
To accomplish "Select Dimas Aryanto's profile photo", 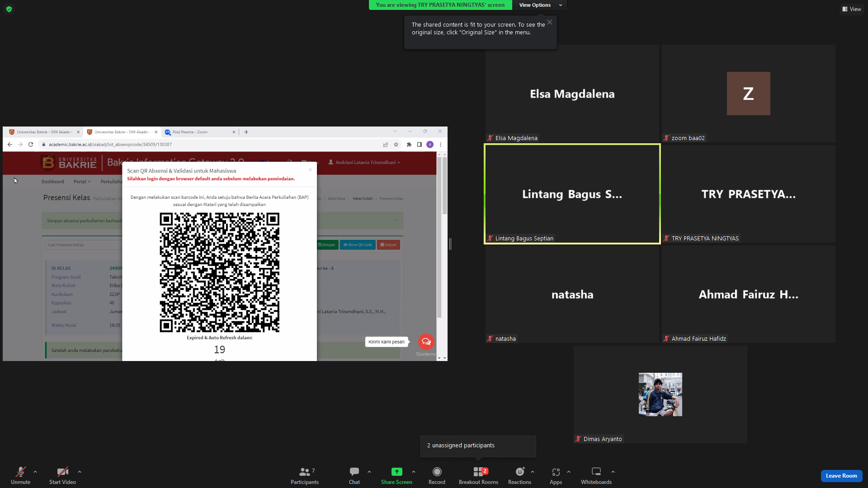I will (660, 394).
